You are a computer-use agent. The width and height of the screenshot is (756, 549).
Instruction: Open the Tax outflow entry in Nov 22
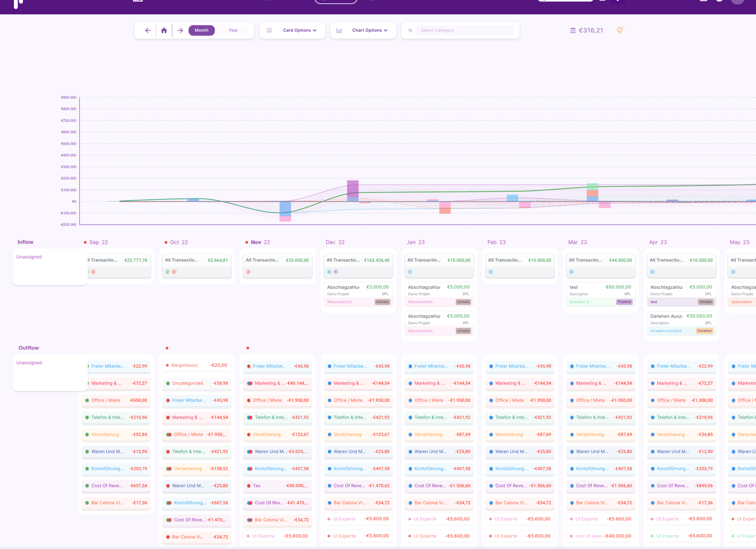277,486
